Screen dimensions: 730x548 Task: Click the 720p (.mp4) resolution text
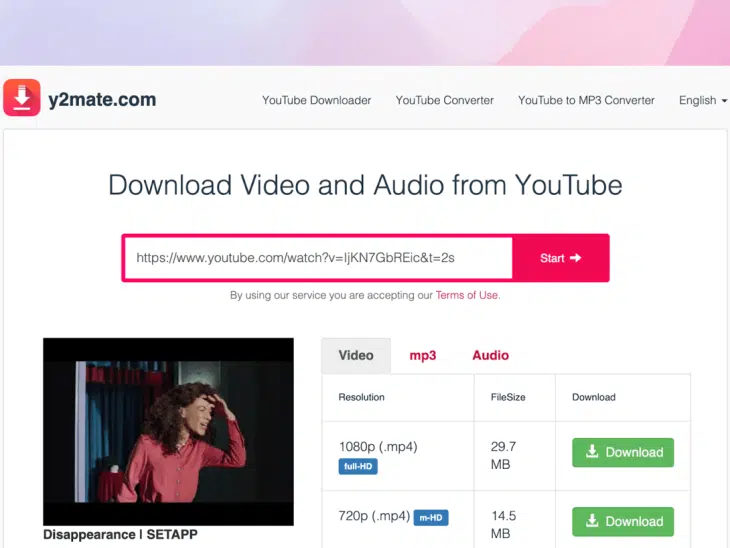(374, 516)
